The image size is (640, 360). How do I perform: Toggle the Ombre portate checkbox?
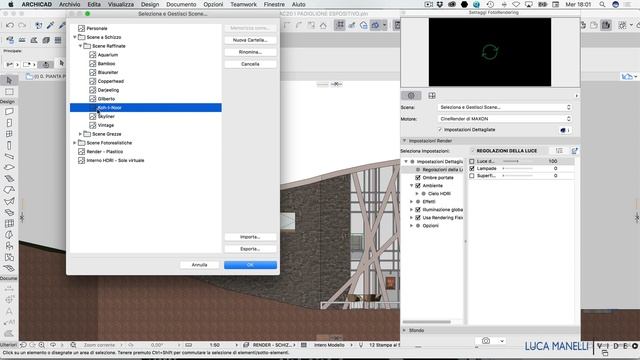click(418, 178)
